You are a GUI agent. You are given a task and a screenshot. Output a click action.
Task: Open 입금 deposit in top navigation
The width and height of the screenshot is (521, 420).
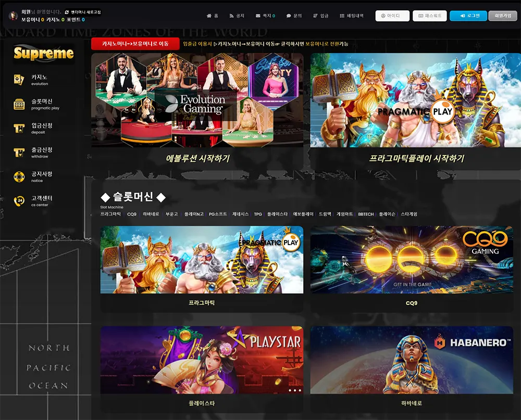coord(320,16)
